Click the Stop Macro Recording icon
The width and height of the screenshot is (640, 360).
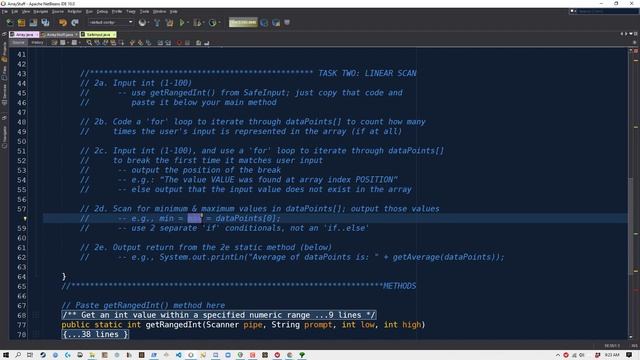(x=187, y=42)
